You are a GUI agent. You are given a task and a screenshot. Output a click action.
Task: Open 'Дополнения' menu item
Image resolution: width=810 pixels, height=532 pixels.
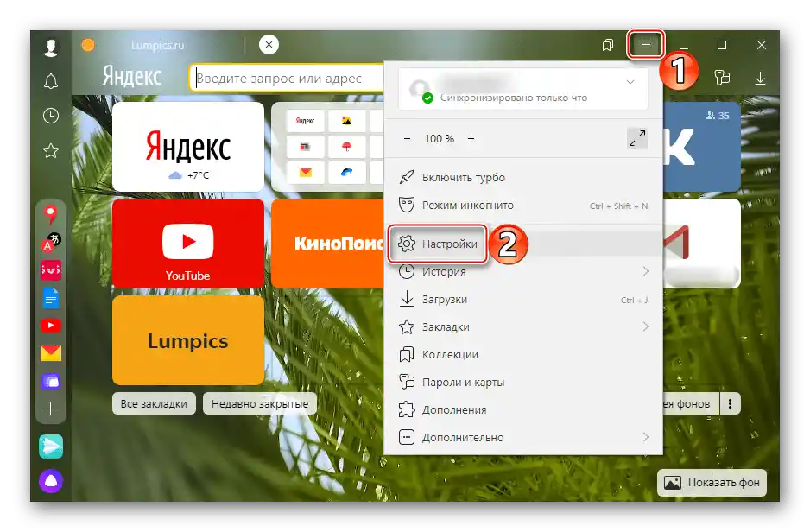pyautogui.click(x=523, y=409)
